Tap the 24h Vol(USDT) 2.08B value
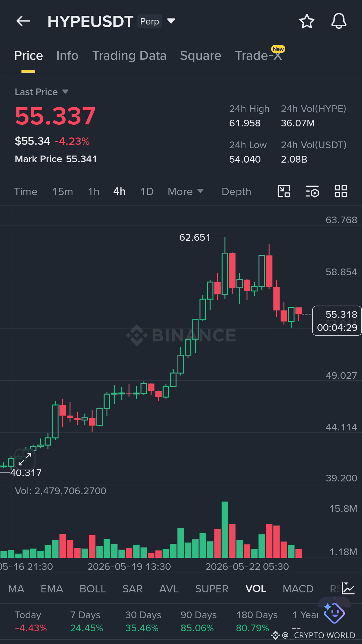 [294, 159]
